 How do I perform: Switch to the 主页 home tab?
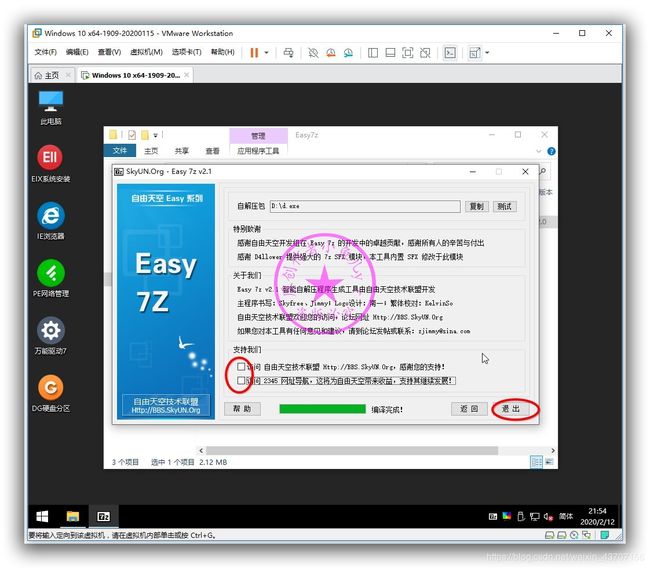point(51,75)
